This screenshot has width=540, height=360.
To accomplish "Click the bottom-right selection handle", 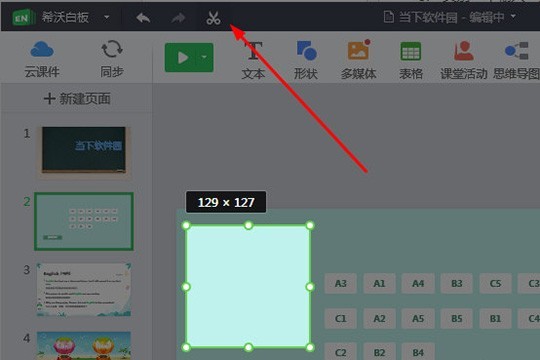I will click(310, 347).
